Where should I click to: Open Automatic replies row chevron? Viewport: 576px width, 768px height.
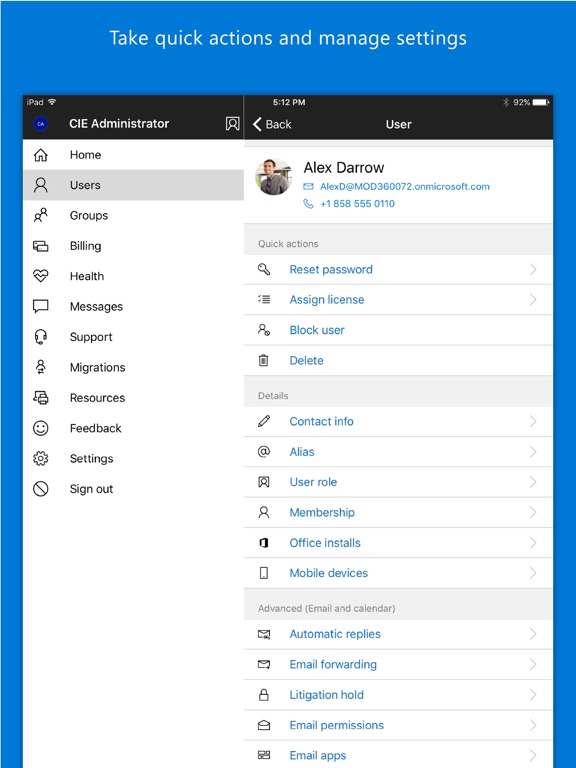pyautogui.click(x=533, y=634)
